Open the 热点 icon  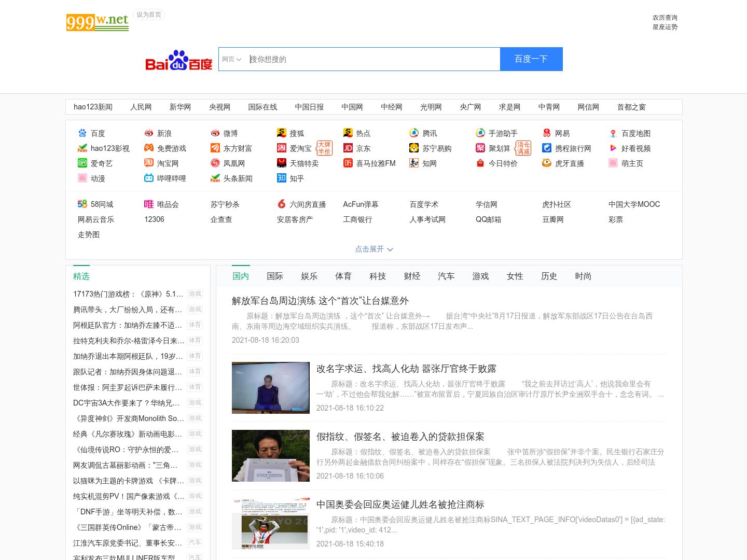348,133
